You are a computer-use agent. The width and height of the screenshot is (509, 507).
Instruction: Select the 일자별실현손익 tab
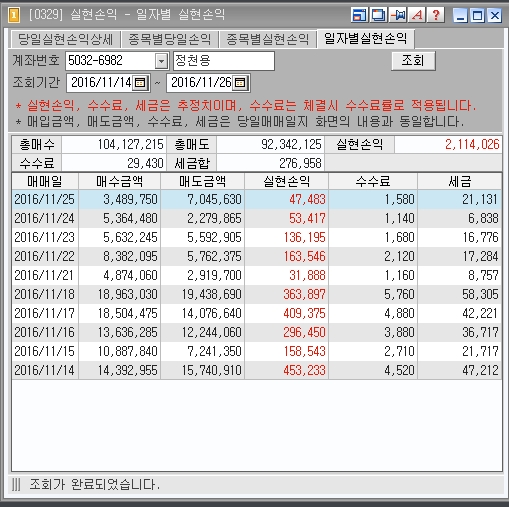point(366,39)
